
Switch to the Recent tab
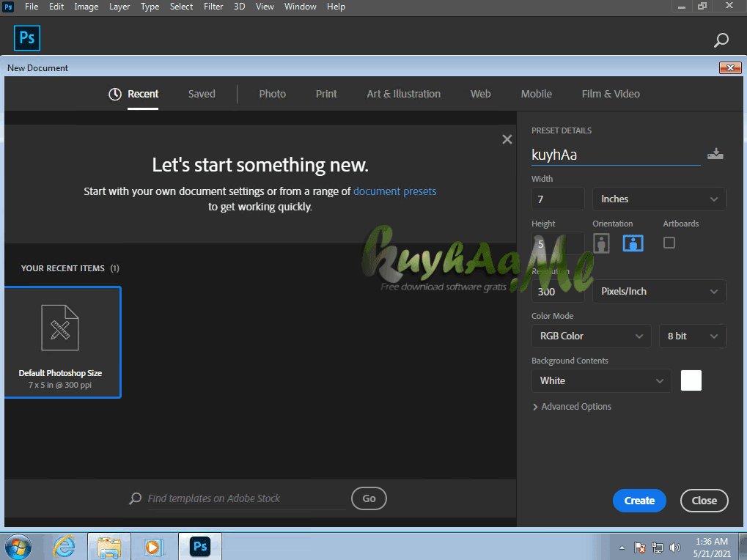133,95
